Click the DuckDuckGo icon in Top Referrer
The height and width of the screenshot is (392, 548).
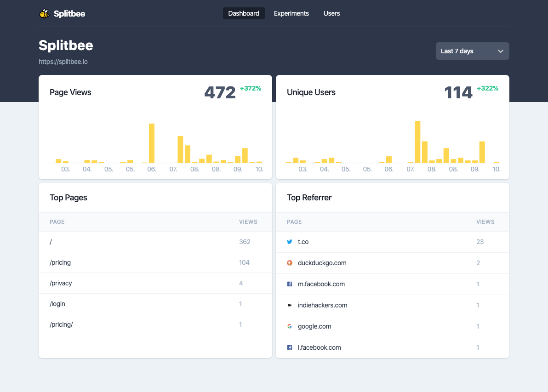(x=289, y=263)
